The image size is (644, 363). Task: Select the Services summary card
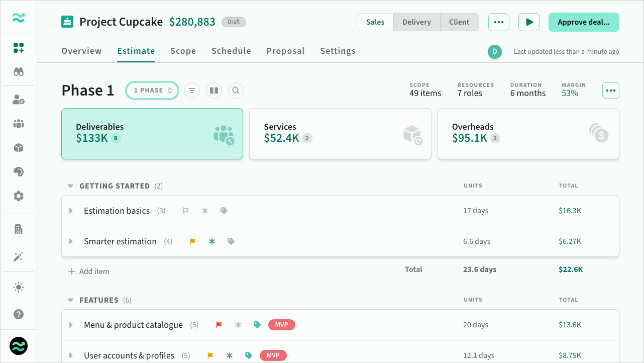(x=340, y=134)
